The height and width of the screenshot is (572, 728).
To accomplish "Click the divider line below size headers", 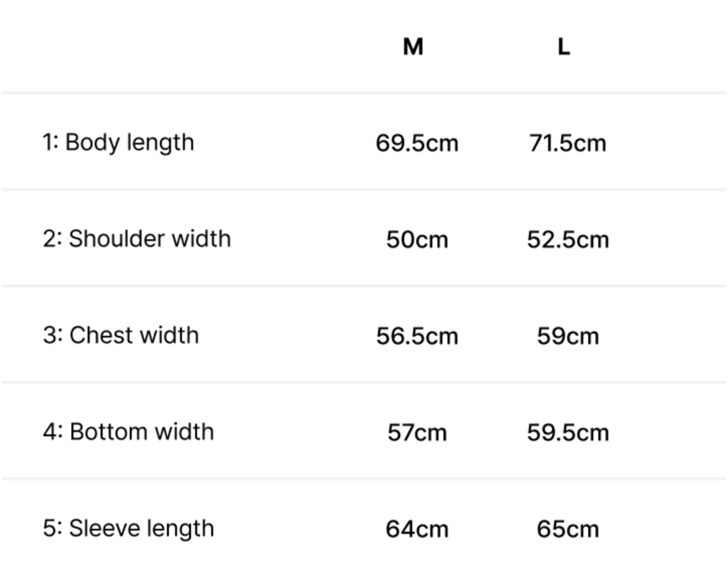I will click(364, 93).
